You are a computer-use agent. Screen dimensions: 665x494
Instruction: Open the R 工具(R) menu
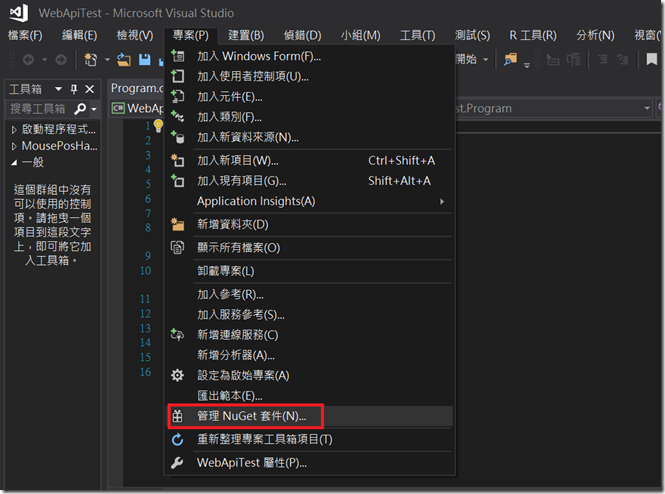533,35
